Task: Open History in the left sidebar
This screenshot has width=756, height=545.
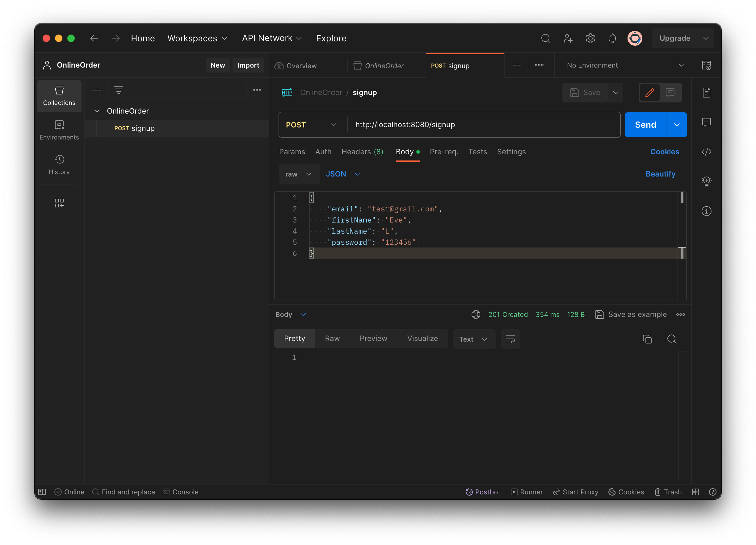Action: 59,164
